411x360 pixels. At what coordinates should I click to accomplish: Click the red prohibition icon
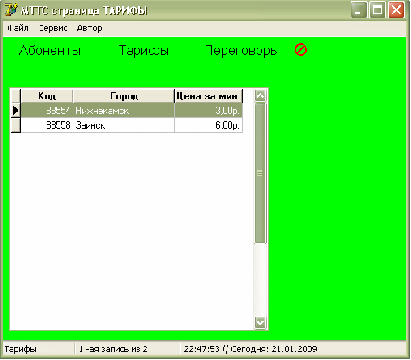(301, 50)
